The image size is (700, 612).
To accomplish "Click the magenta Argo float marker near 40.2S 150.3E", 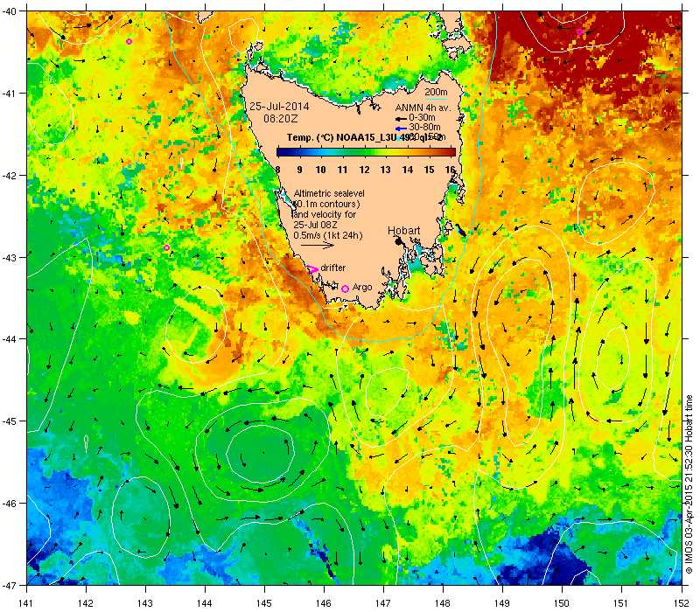I will (579, 31).
